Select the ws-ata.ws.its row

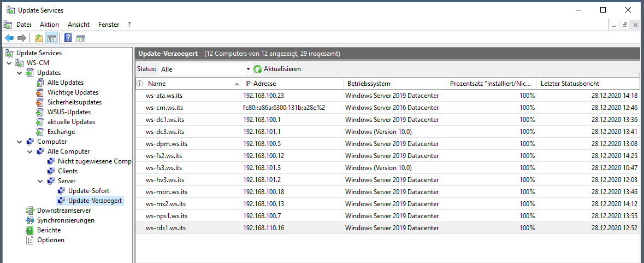point(387,96)
